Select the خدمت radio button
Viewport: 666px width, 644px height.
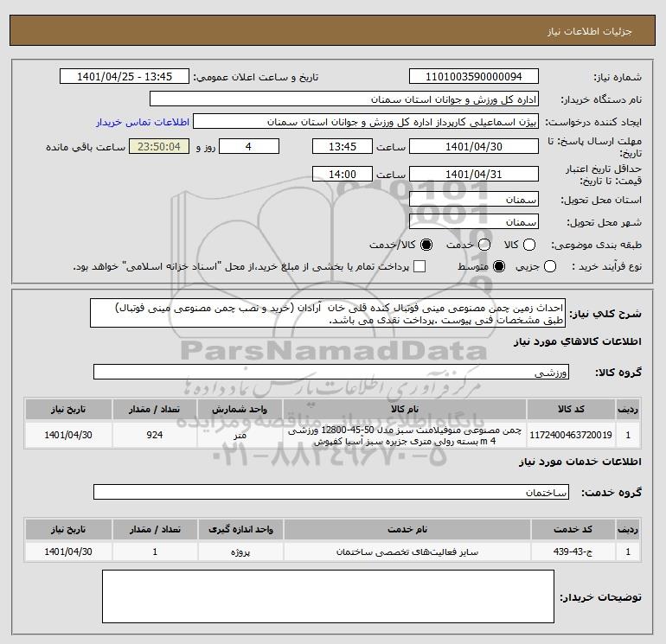point(484,245)
